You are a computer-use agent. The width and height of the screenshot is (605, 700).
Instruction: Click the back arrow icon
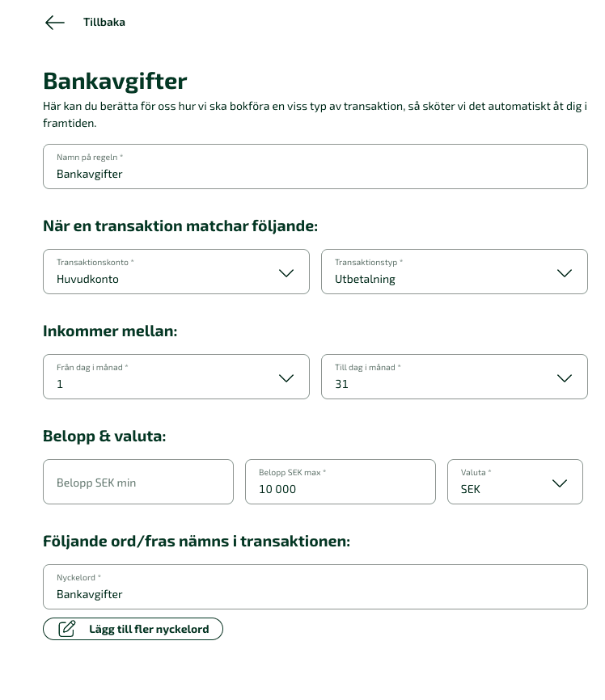pyautogui.click(x=55, y=23)
